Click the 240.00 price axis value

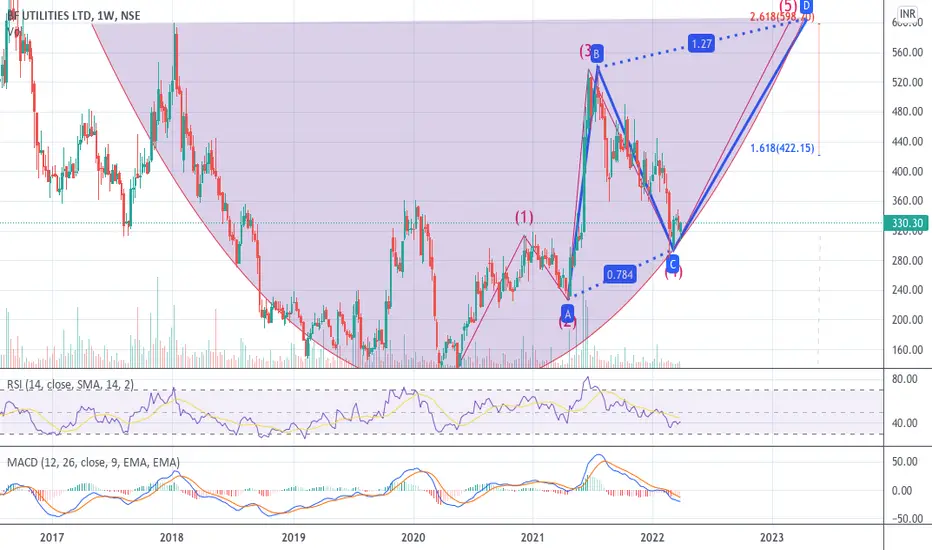pyautogui.click(x=908, y=290)
